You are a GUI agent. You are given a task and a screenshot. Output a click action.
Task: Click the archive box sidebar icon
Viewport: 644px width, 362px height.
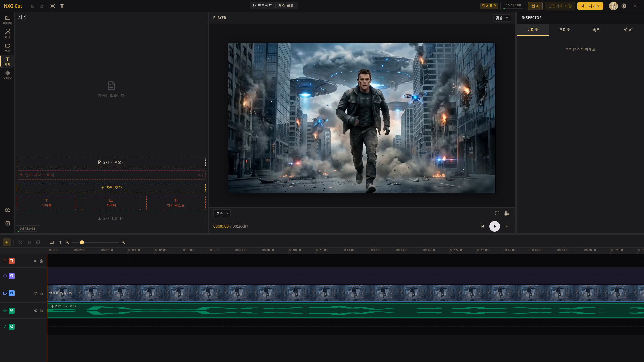[7, 223]
